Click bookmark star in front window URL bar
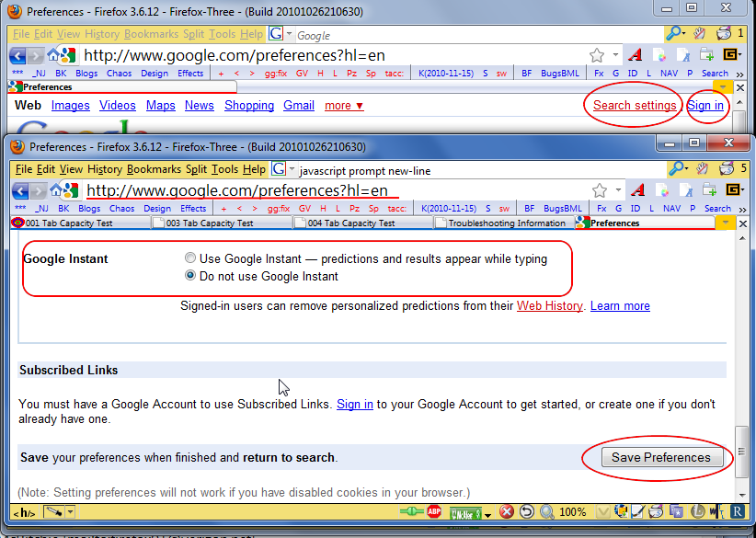This screenshot has width=756, height=538. (600, 191)
